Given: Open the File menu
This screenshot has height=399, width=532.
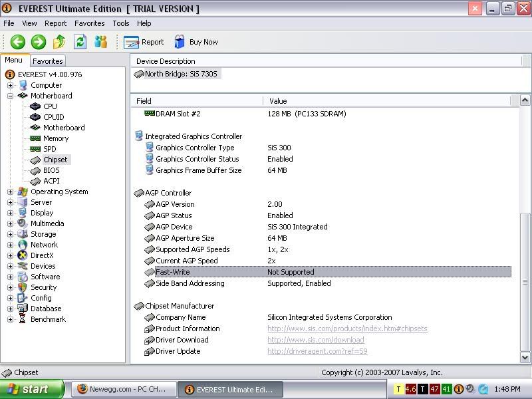Looking at the screenshot, I should point(9,23).
